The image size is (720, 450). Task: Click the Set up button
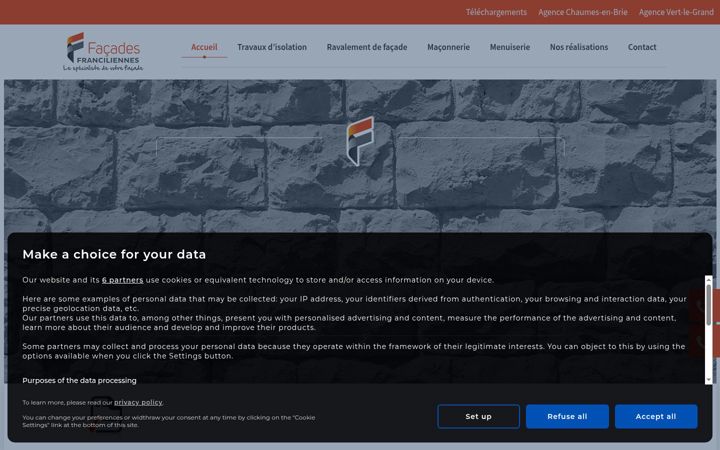coord(478,416)
